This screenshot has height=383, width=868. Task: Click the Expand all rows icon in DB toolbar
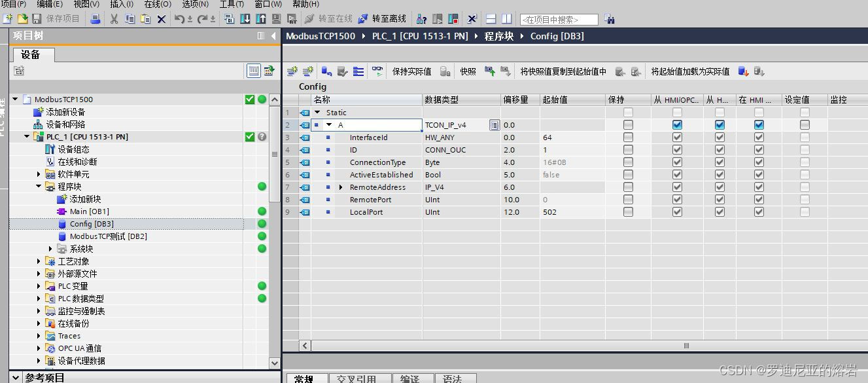[x=358, y=71]
